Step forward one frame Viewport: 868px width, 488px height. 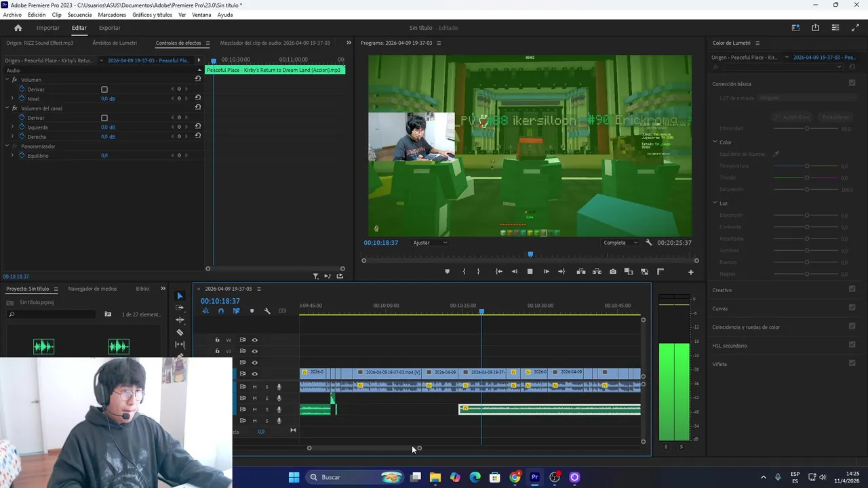(x=546, y=272)
